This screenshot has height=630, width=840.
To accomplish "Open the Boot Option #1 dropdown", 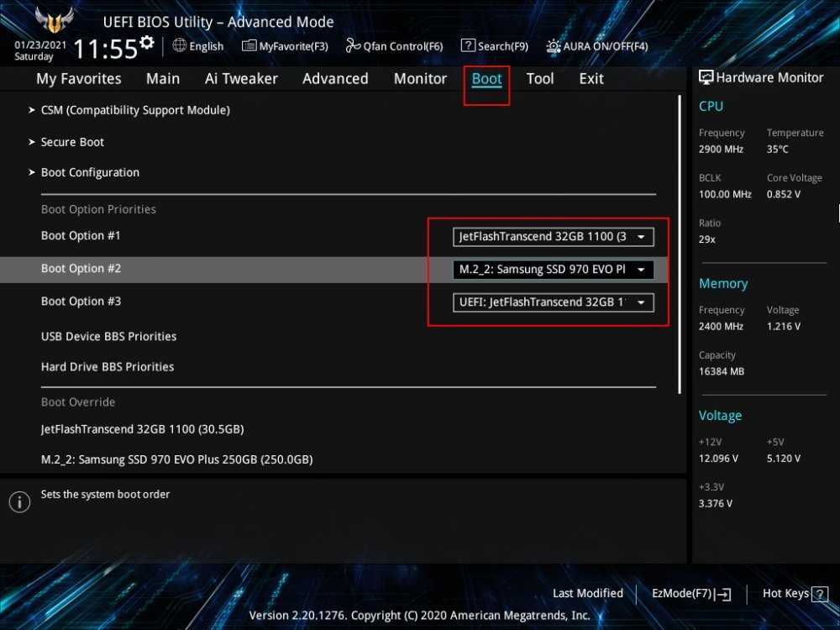I will 553,237.
